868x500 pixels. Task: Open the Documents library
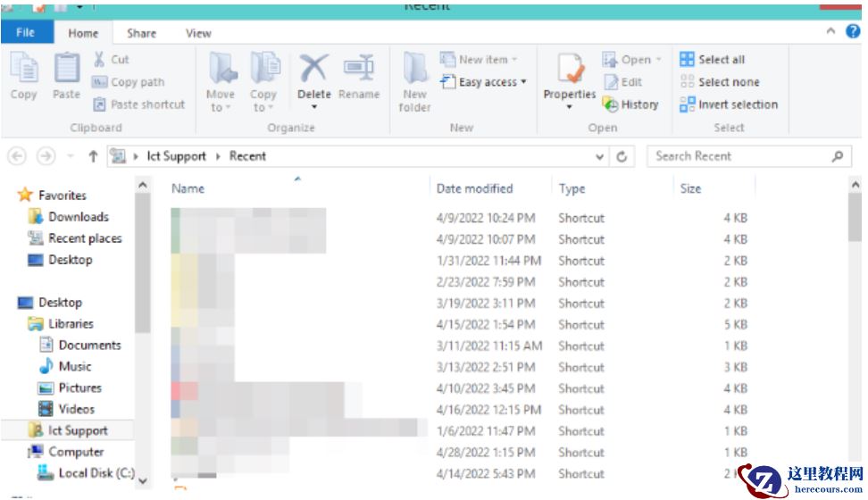point(80,345)
